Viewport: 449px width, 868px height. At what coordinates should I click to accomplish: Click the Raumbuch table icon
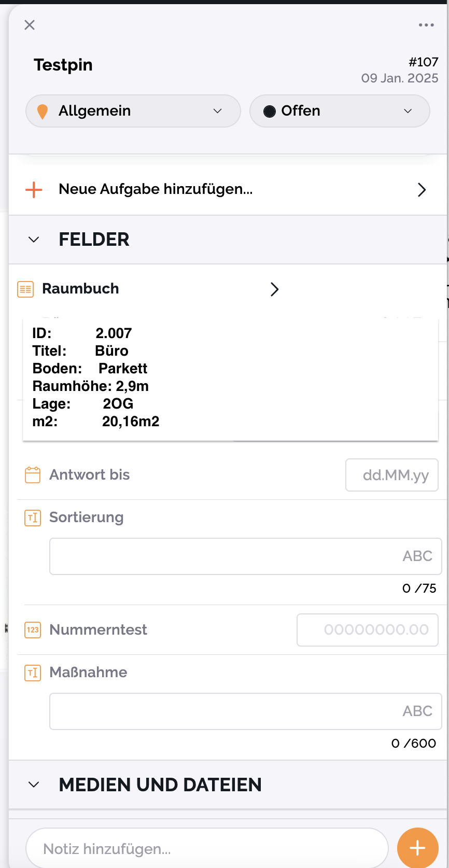point(25,289)
